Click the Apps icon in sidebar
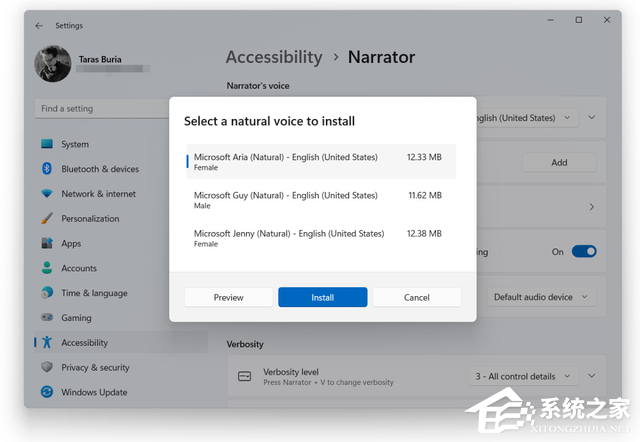The height and width of the screenshot is (442, 640). pyautogui.click(x=46, y=243)
